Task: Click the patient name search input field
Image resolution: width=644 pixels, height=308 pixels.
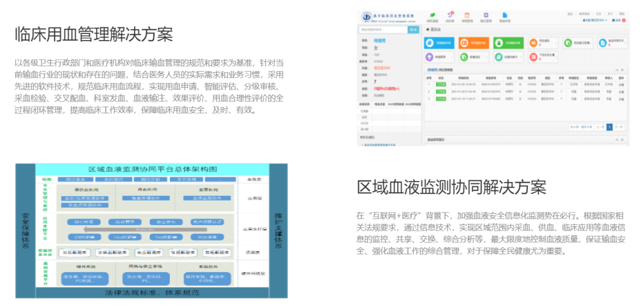Action: coord(383,29)
